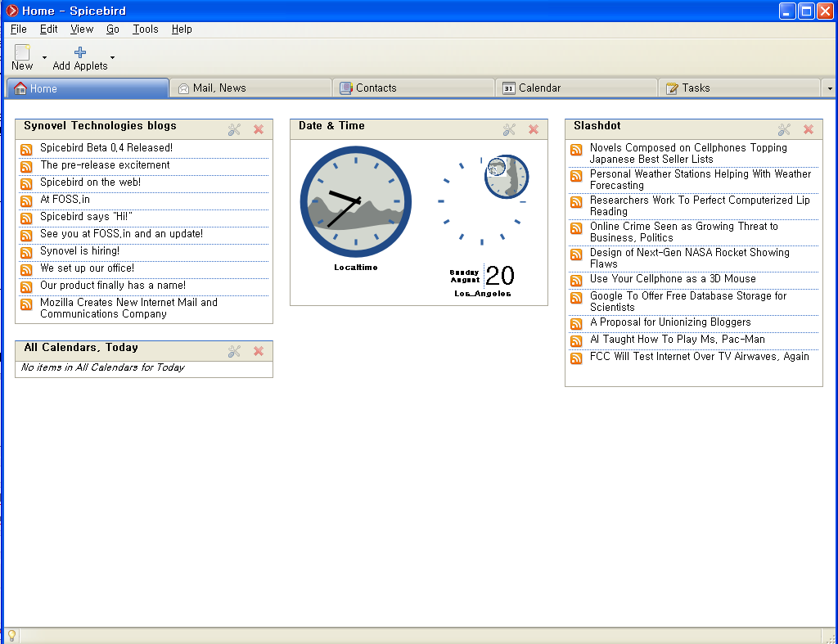The height and width of the screenshot is (644, 838).
Task: Open settings for Synovel Technologies blogs applet
Action: click(234, 129)
